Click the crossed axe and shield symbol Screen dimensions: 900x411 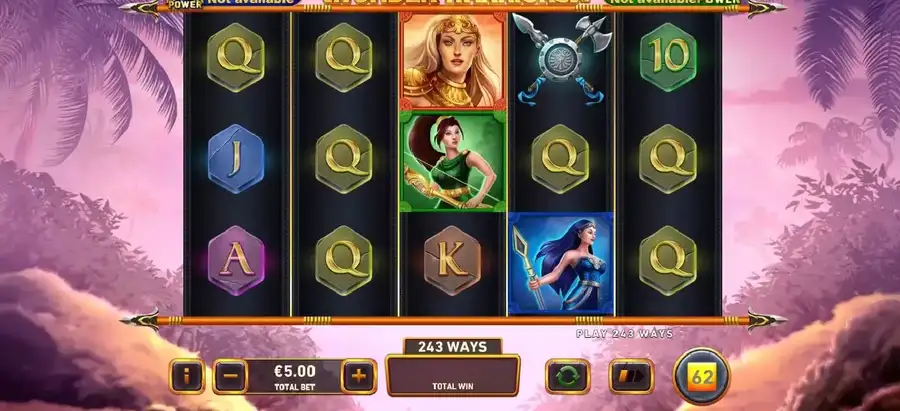pos(561,59)
